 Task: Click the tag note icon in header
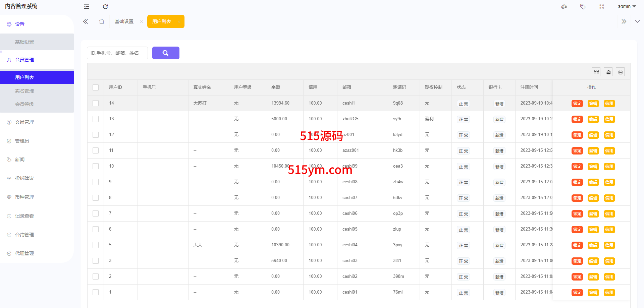[583, 7]
